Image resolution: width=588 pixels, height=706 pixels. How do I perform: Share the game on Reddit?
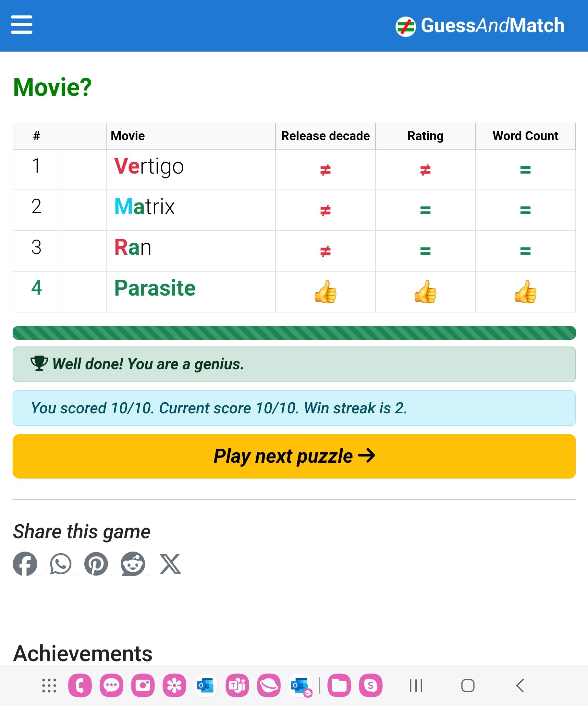[x=133, y=564]
